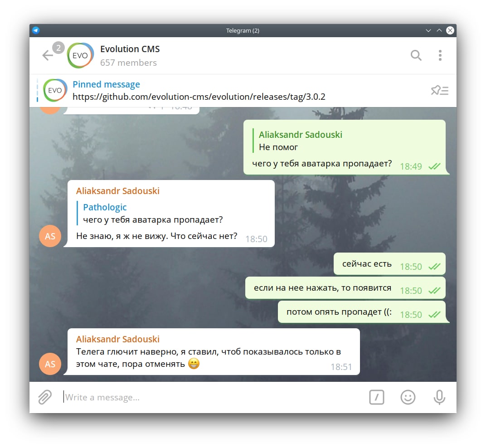Open the three-dot chat options menu
The width and height of the screenshot is (486, 448).
(440, 55)
